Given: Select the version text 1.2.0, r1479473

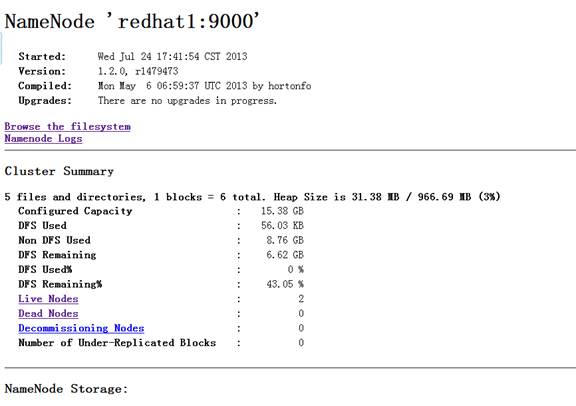Looking at the screenshot, I should pos(138,71).
